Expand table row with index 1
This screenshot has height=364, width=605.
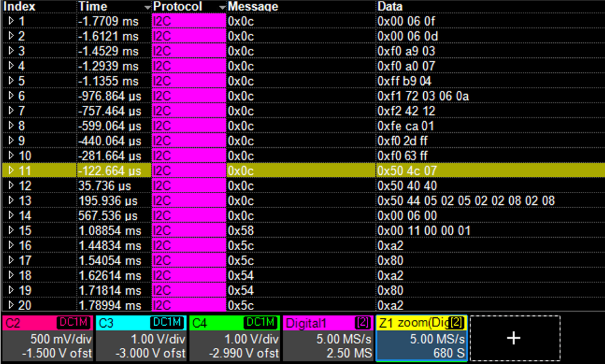coord(11,21)
